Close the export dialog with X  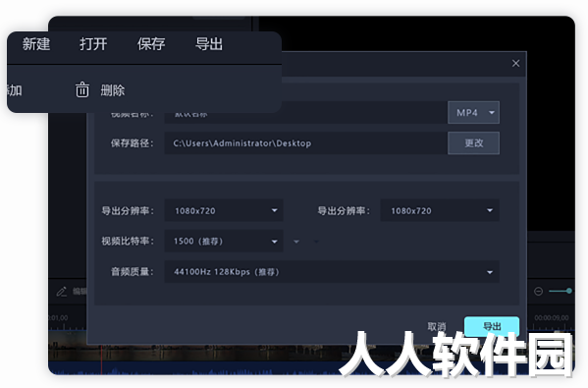pyautogui.click(x=515, y=64)
